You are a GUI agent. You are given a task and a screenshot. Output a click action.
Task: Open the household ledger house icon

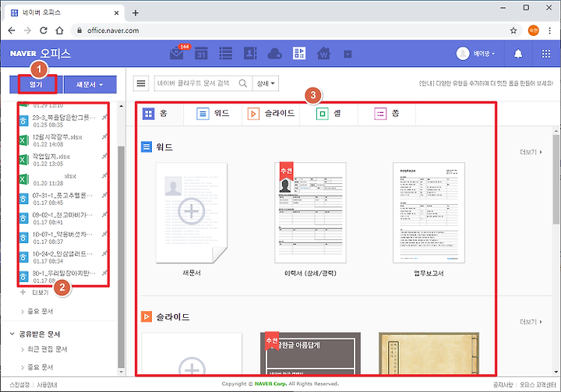(x=323, y=53)
